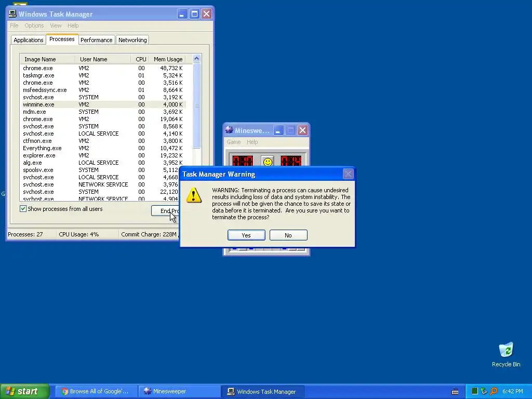Toggle Show processes from all users checkbox

(x=23, y=209)
